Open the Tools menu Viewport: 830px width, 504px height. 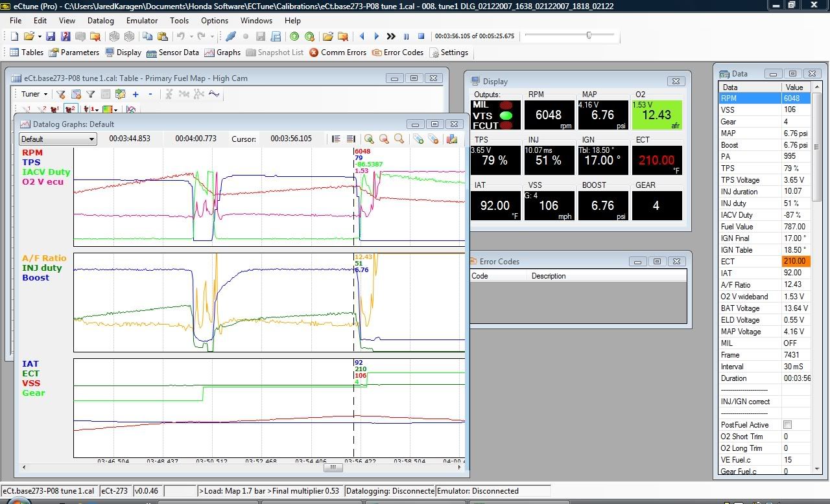coord(180,21)
